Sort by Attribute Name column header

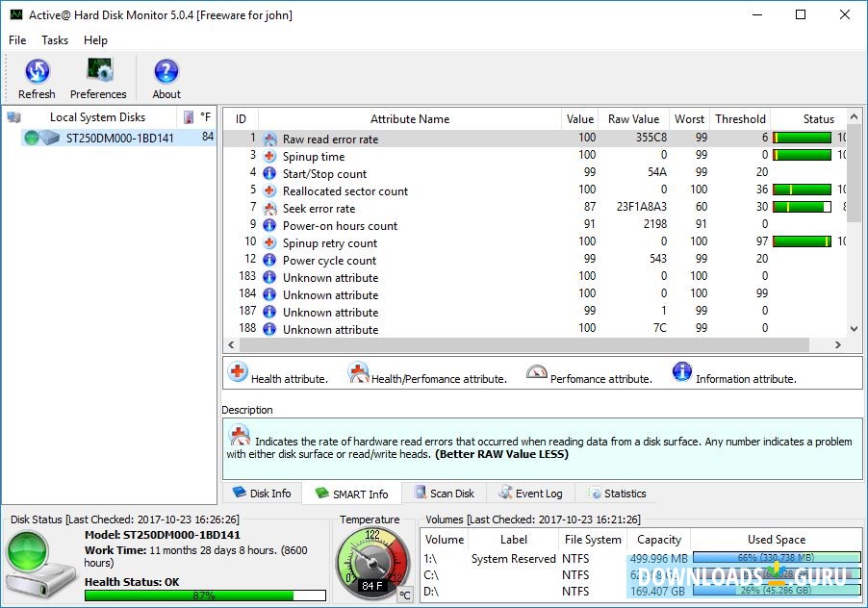tap(410, 119)
